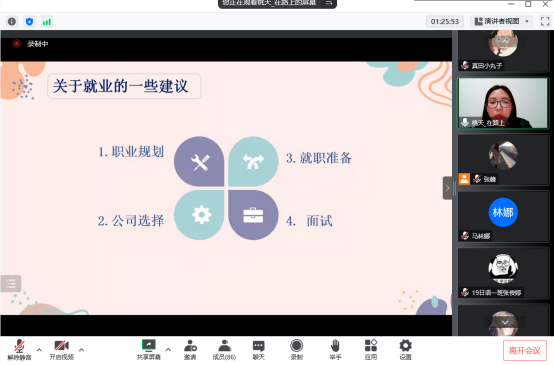Show participants list 成员(86)
This screenshot has width=554, height=365.
tap(224, 349)
